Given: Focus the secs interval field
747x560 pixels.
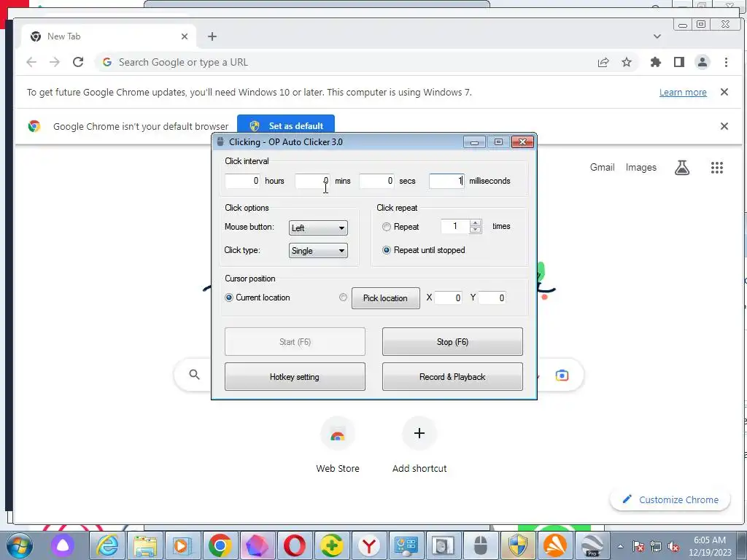Looking at the screenshot, I should [377, 181].
